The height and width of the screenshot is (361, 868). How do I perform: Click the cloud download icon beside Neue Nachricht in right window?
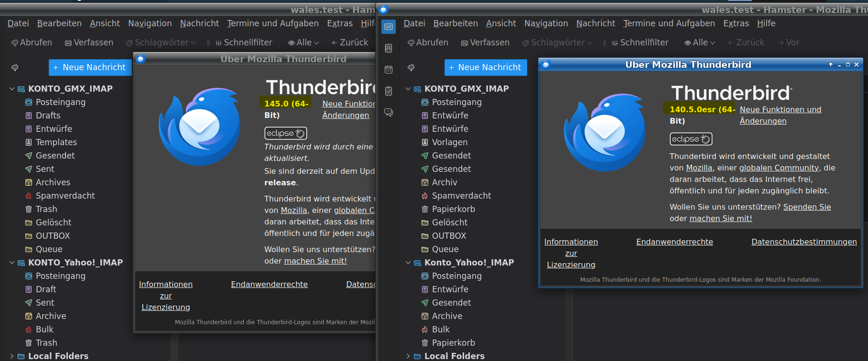click(x=411, y=68)
